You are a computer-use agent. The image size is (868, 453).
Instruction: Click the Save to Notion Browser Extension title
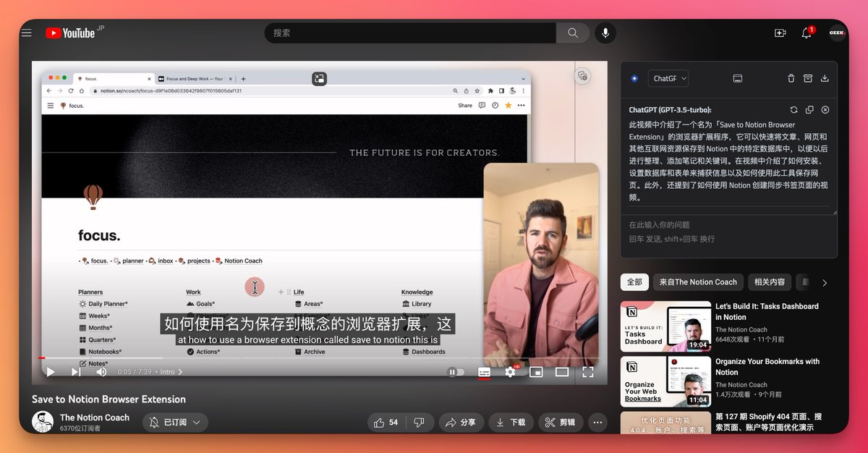coord(109,399)
